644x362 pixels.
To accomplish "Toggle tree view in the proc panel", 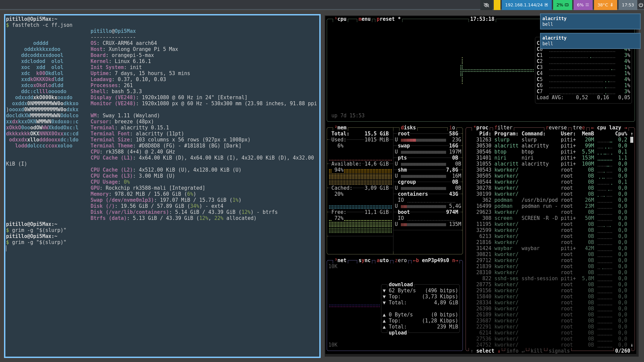I will 579,128.
